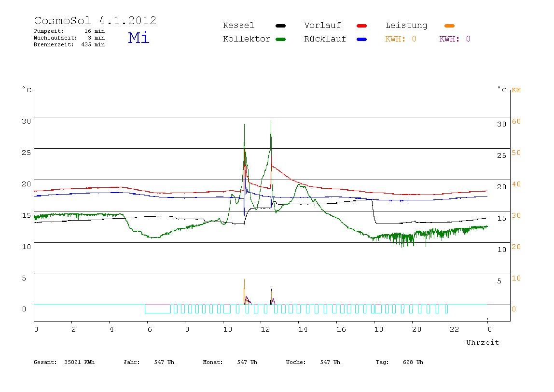Select the "Woche:" footer label

(x=296, y=362)
